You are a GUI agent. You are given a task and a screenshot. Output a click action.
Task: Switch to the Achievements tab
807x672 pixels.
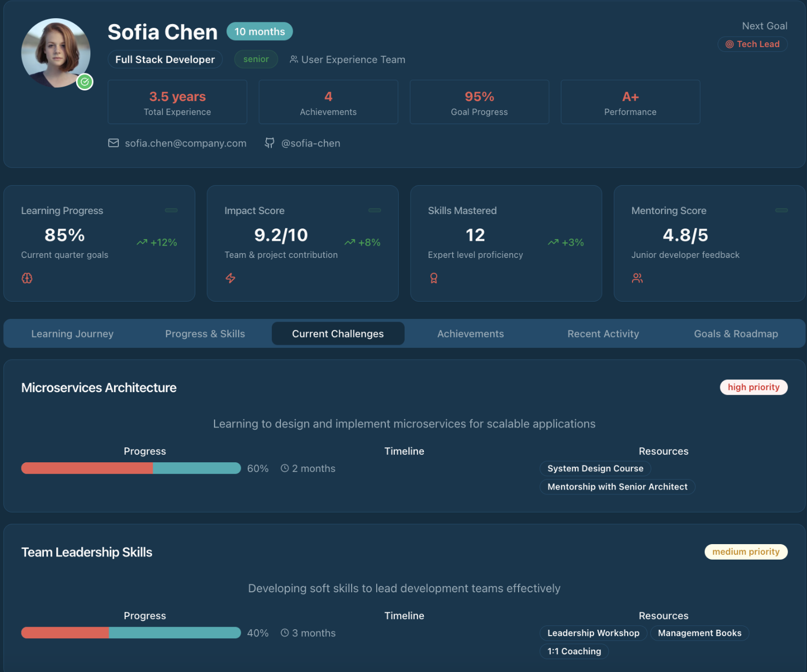click(470, 333)
